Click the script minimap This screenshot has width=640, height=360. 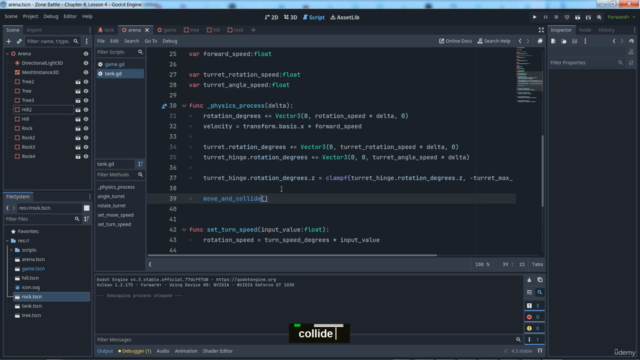pyautogui.click(x=529, y=76)
